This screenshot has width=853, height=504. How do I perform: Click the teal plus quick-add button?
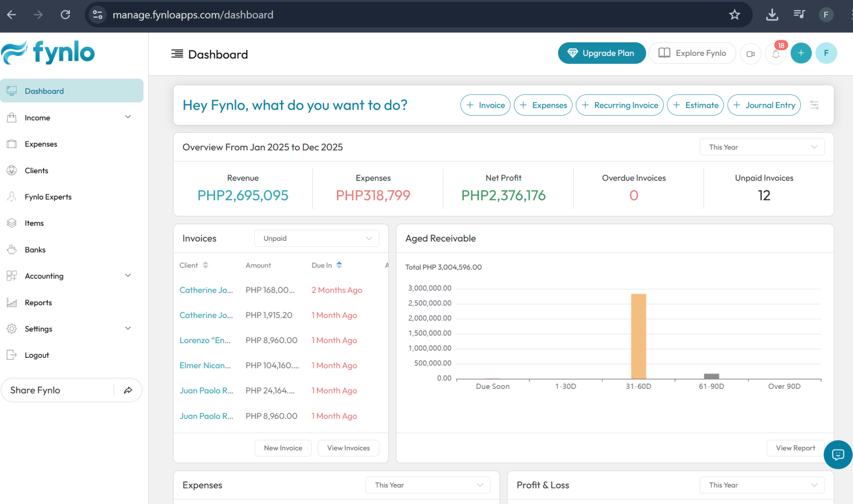801,53
